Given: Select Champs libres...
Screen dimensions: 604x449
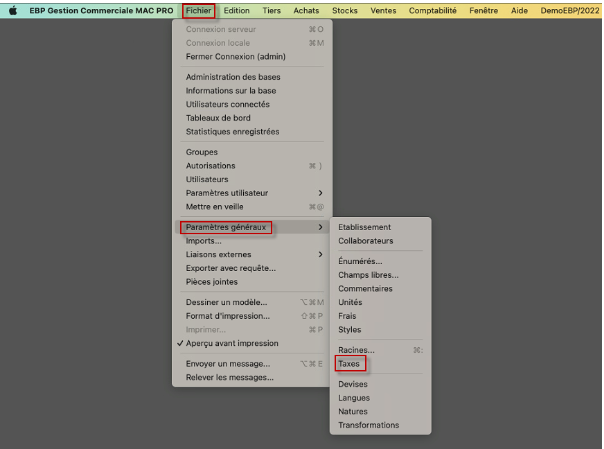Looking at the screenshot, I should [380, 275].
